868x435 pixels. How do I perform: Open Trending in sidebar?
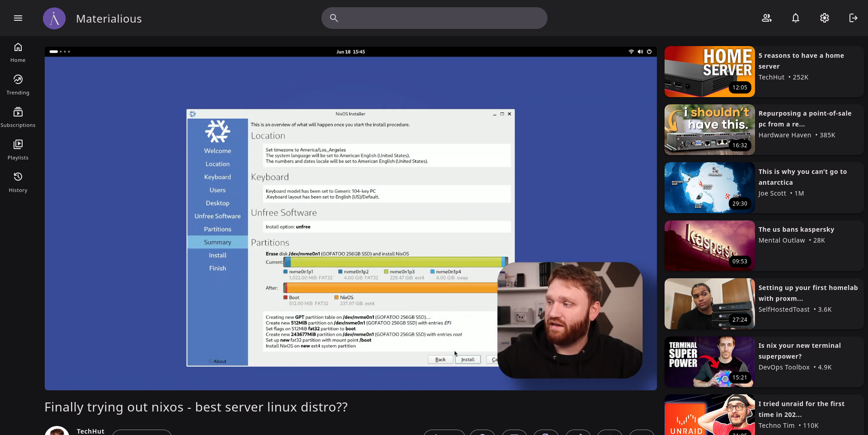[x=18, y=85]
